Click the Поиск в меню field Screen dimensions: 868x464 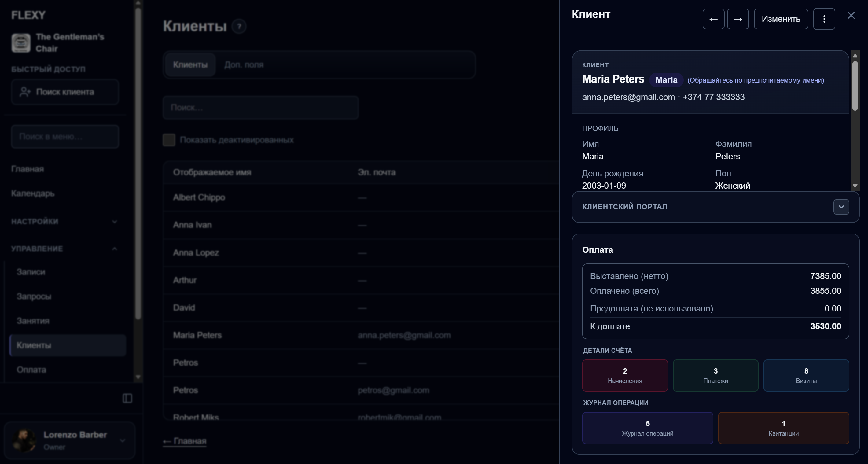coord(65,136)
